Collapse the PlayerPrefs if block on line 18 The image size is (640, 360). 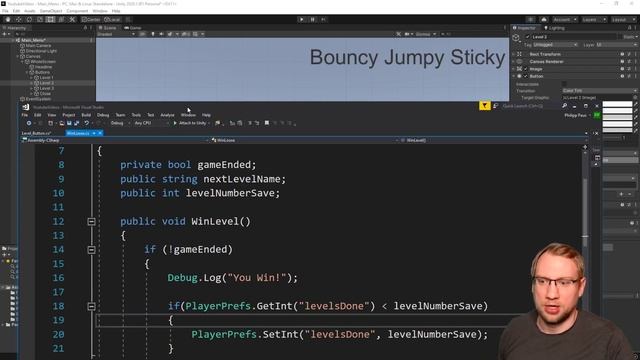tap(91, 307)
